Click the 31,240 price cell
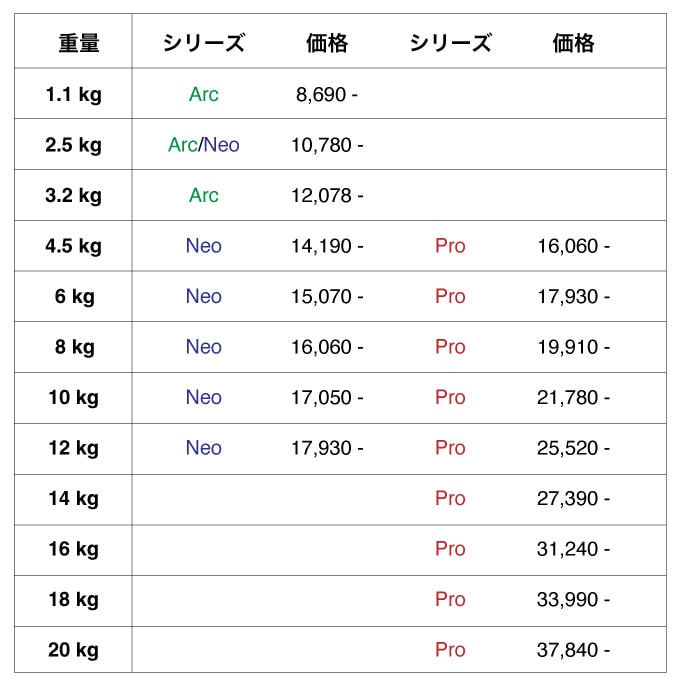 [x=573, y=549]
